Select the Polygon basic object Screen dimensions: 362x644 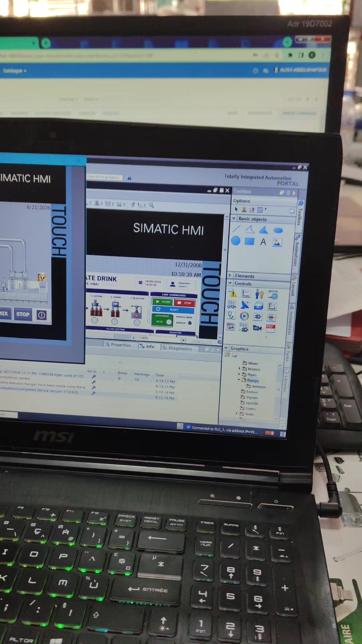pos(263,230)
